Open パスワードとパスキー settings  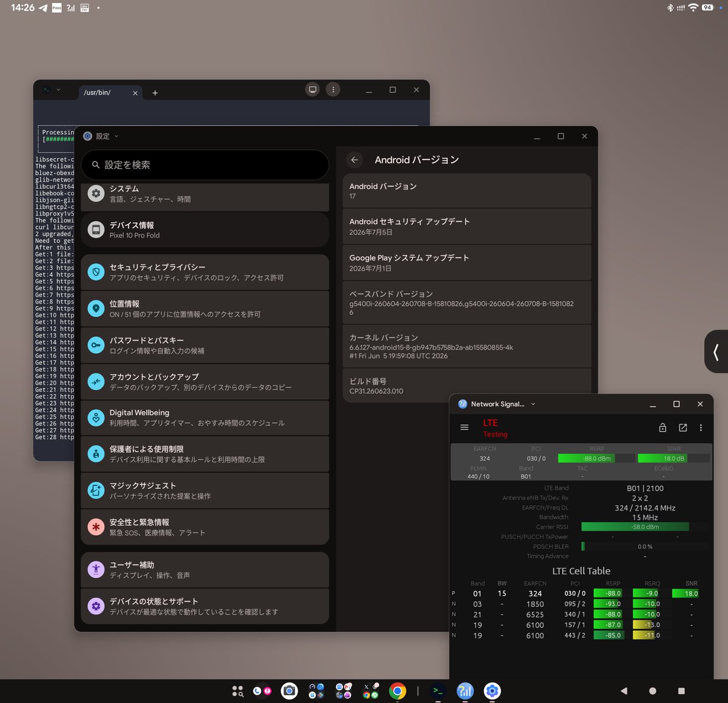(x=205, y=345)
